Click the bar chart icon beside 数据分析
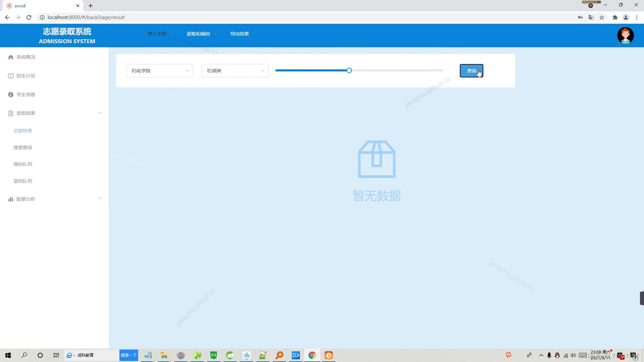 [11, 199]
